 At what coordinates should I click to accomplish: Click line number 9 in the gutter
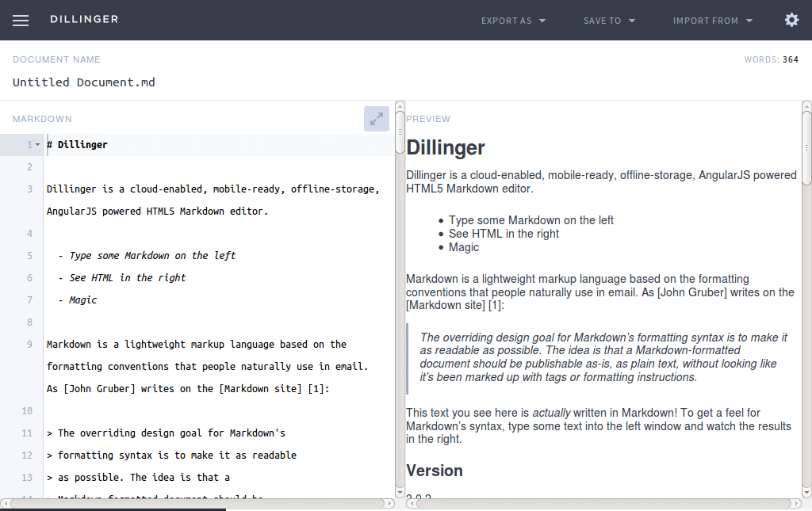[x=29, y=345]
